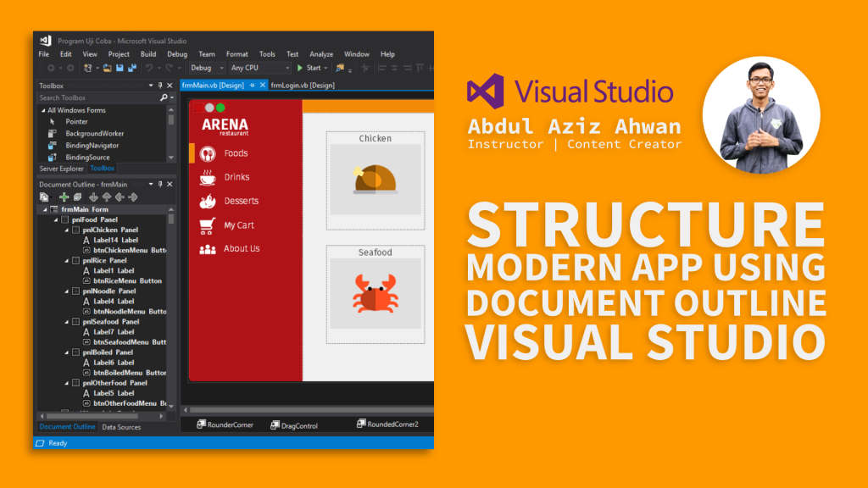
Task: Collapse the pnlOtherFood Panel node
Action: [x=67, y=383]
